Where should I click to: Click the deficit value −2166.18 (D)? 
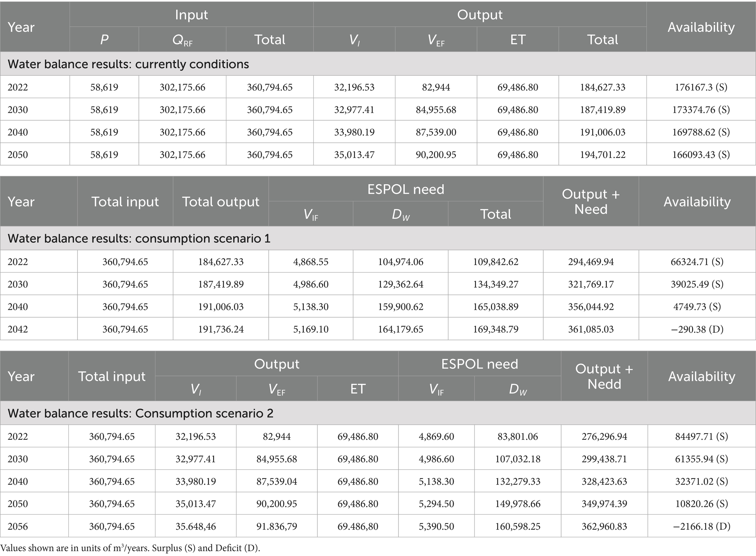701,526
